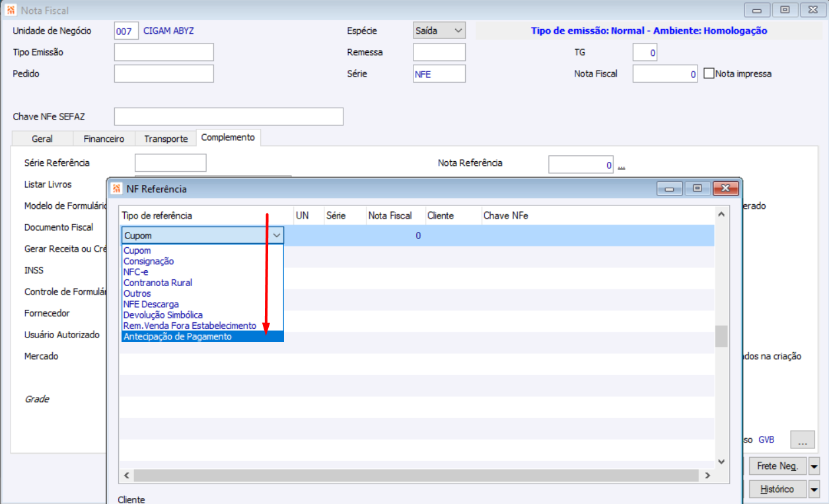Viewport: 829px width, 504px height.
Task: Select Devolução Simbólica option
Action: click(x=203, y=315)
